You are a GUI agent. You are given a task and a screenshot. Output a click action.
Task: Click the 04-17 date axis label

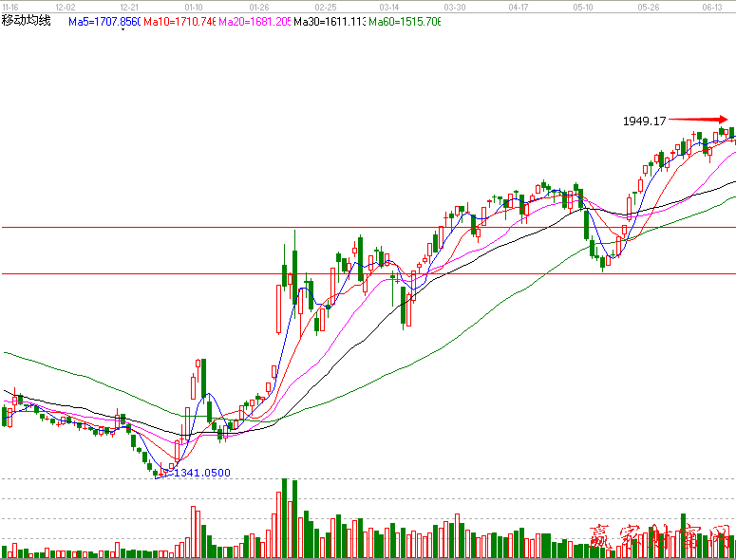(519, 6)
